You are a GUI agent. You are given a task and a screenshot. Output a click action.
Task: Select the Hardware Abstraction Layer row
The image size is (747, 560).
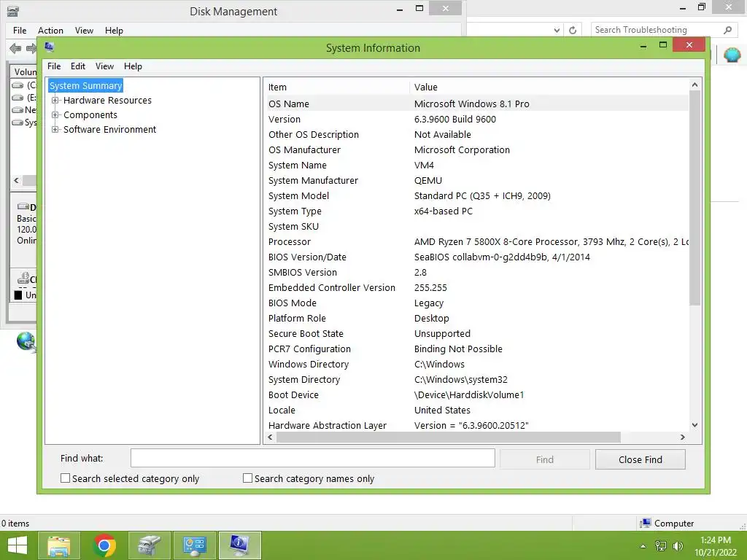476,426
